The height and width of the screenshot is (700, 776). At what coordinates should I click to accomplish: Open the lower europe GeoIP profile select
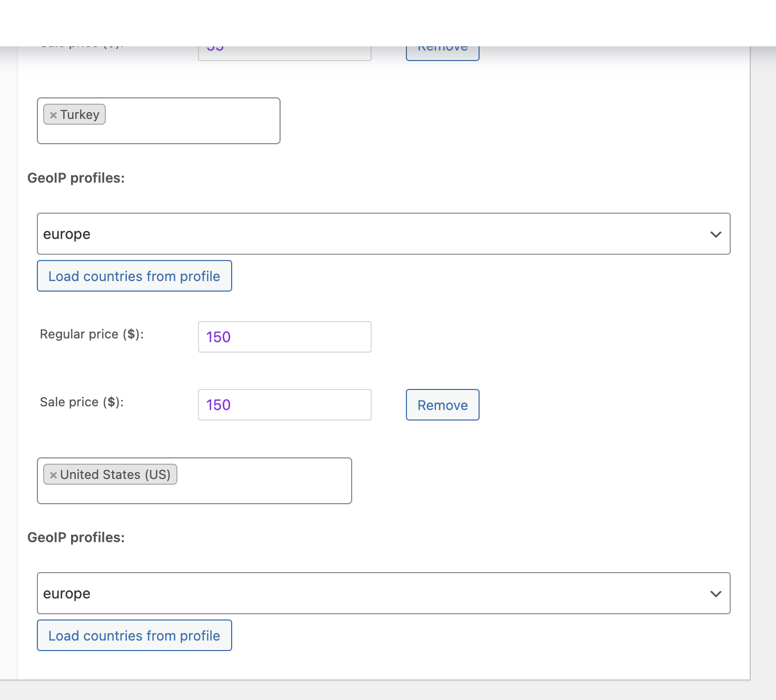(x=369, y=593)
